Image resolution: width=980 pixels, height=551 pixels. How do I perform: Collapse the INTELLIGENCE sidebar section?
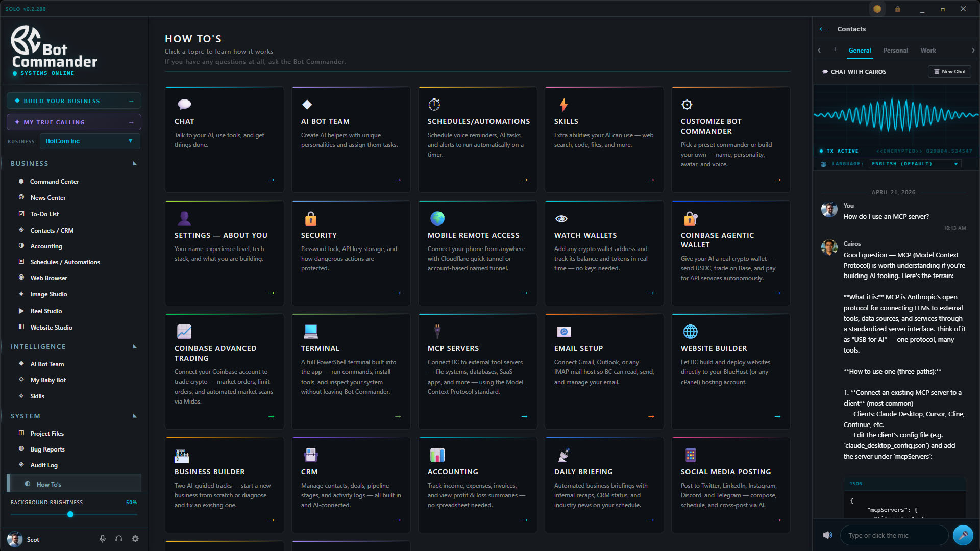click(x=135, y=346)
